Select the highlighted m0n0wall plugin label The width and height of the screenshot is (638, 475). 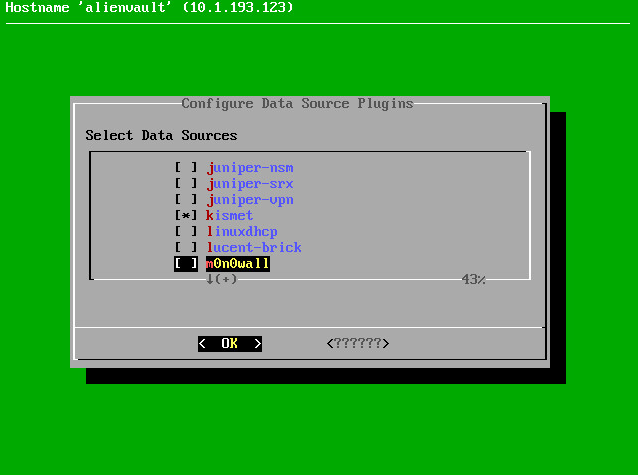(238, 263)
